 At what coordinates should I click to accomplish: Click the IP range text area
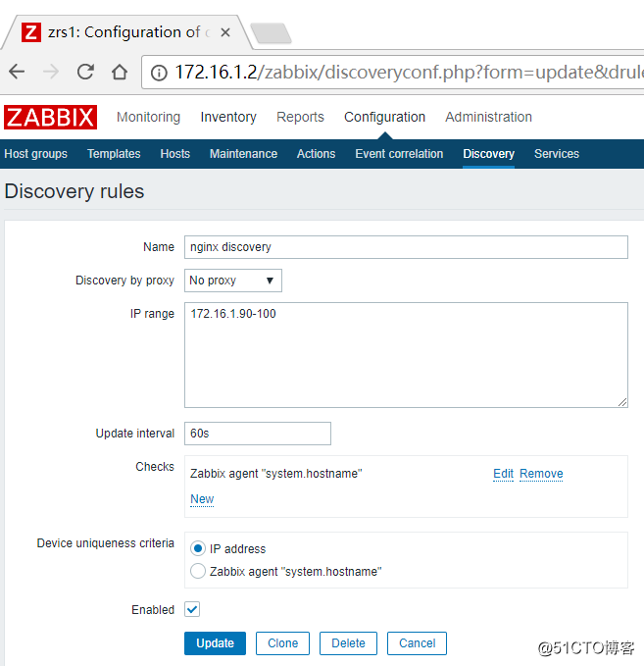coord(406,355)
